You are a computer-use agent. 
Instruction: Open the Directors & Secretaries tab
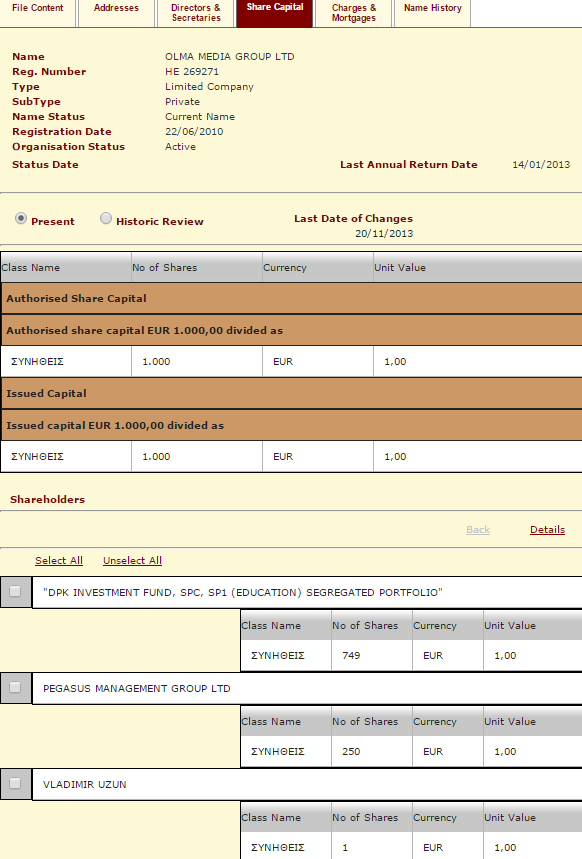196,13
